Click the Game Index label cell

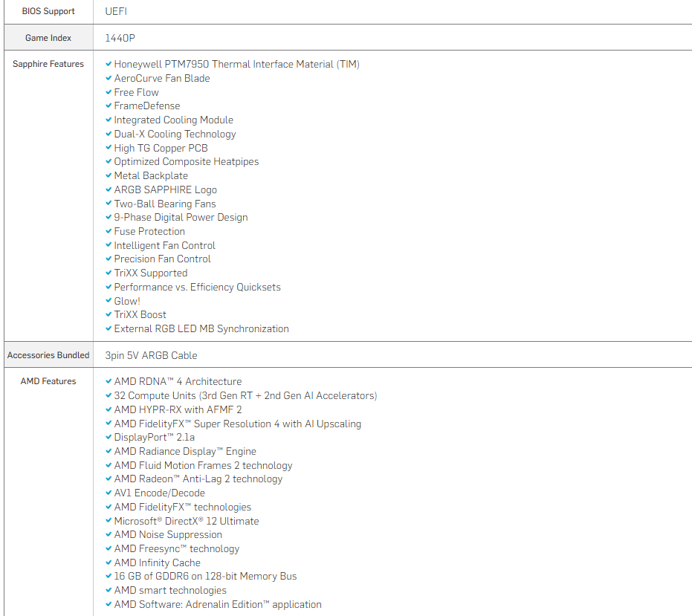[48, 38]
